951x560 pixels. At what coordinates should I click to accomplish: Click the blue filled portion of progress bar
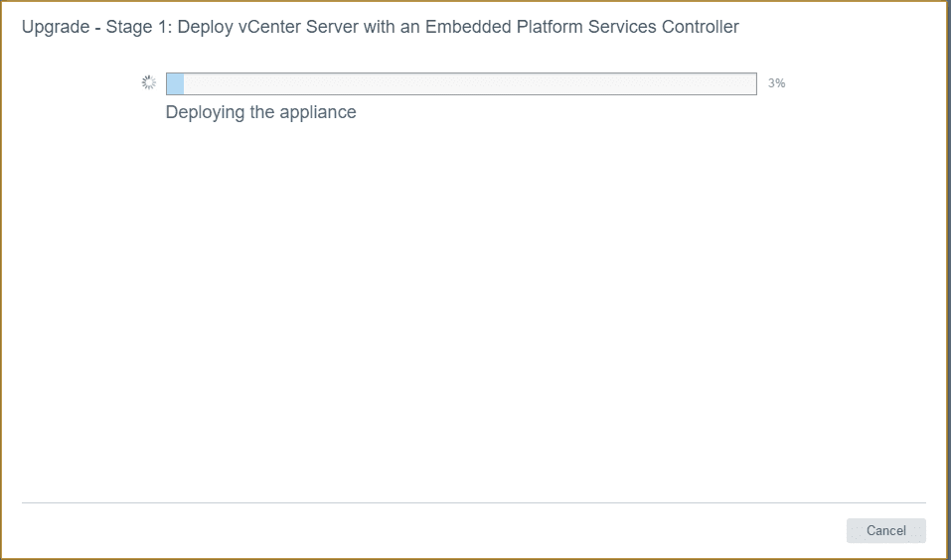[175, 83]
